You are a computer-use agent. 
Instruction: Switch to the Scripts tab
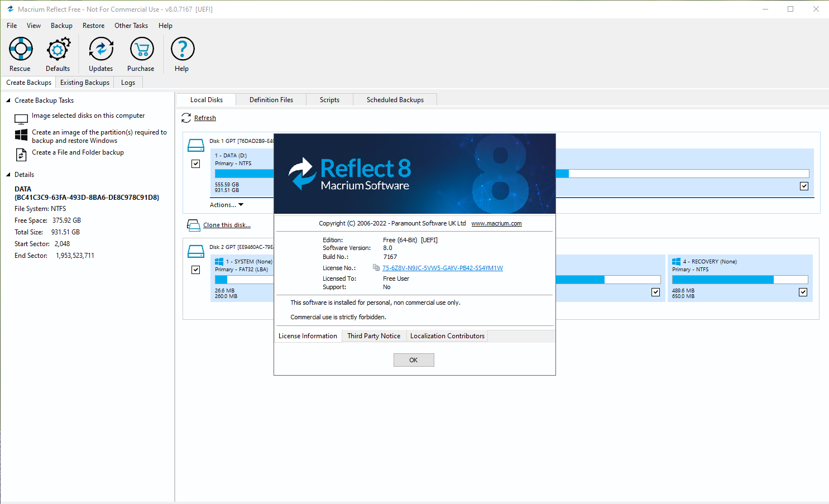329,100
